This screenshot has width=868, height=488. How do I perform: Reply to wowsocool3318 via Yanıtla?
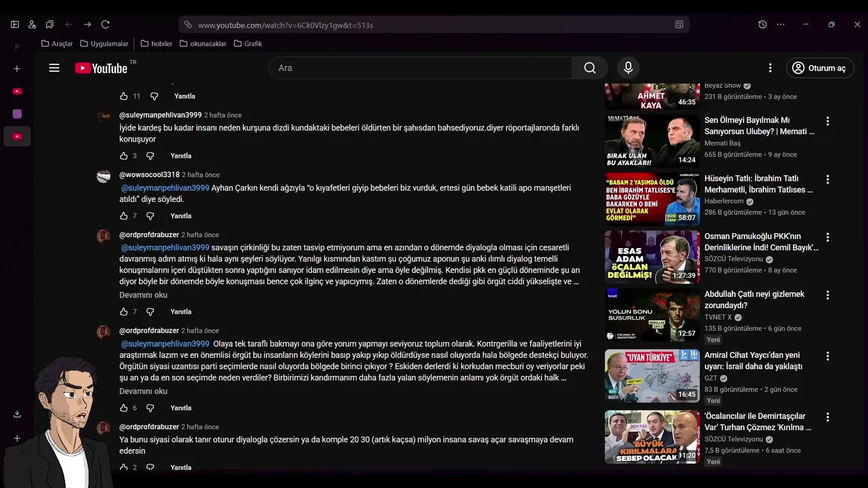[x=181, y=216]
